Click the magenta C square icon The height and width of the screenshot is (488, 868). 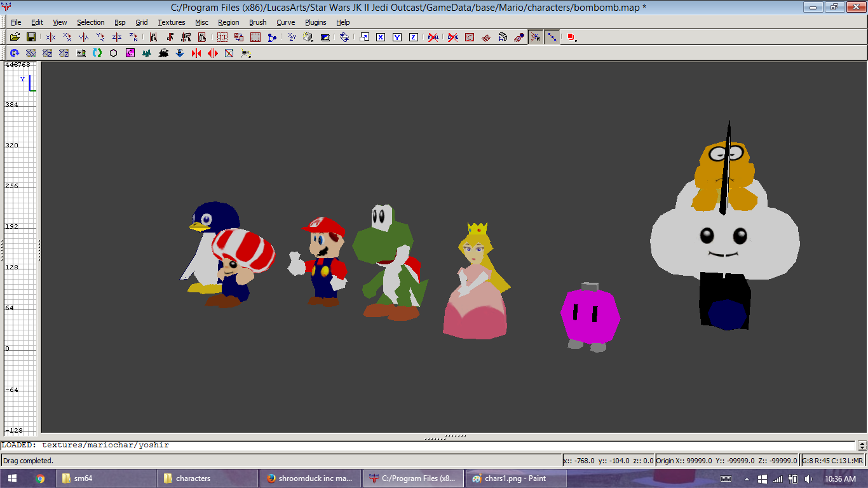(x=130, y=53)
